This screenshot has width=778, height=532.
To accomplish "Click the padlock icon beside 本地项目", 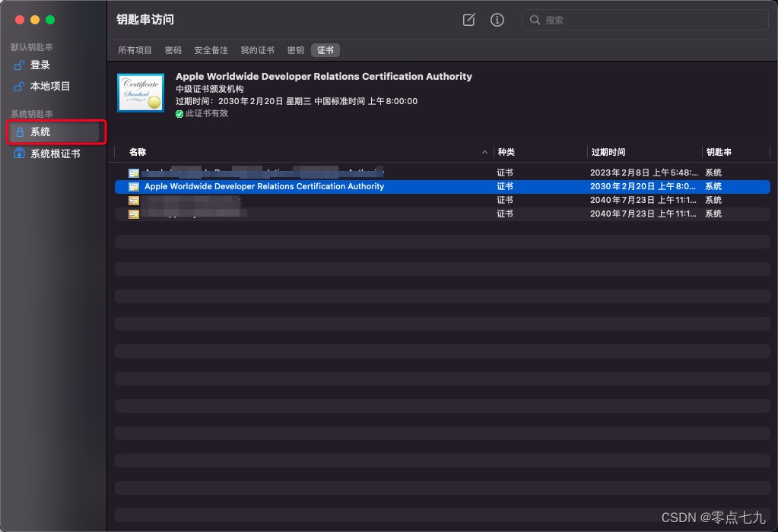I will click(x=19, y=87).
